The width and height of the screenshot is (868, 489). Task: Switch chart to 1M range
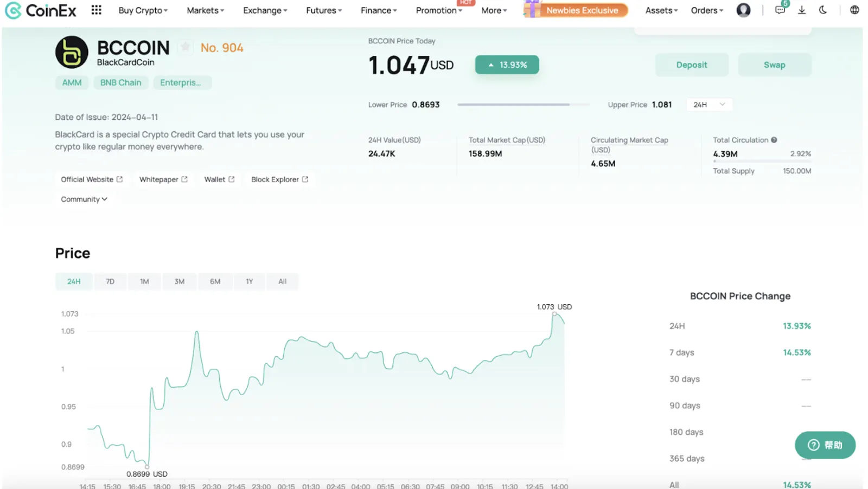click(144, 281)
